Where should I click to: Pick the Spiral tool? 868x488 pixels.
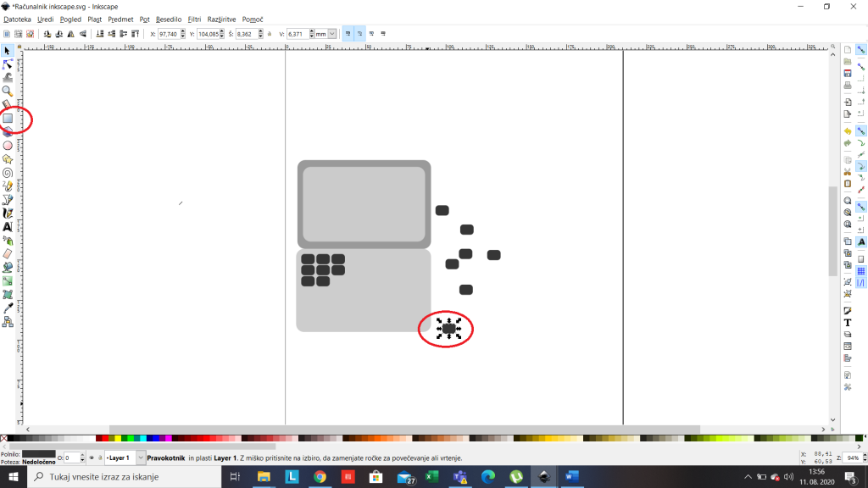click(x=8, y=173)
